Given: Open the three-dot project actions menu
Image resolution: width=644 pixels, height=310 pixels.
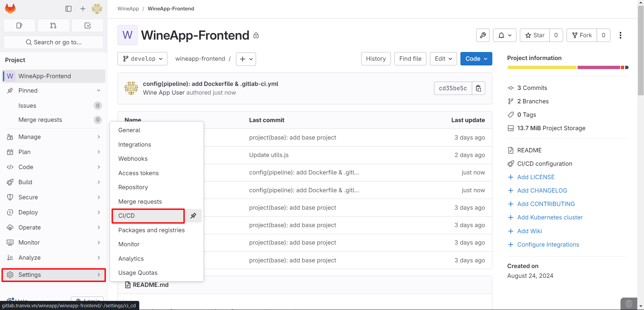Looking at the screenshot, I should pyautogui.click(x=620, y=35).
